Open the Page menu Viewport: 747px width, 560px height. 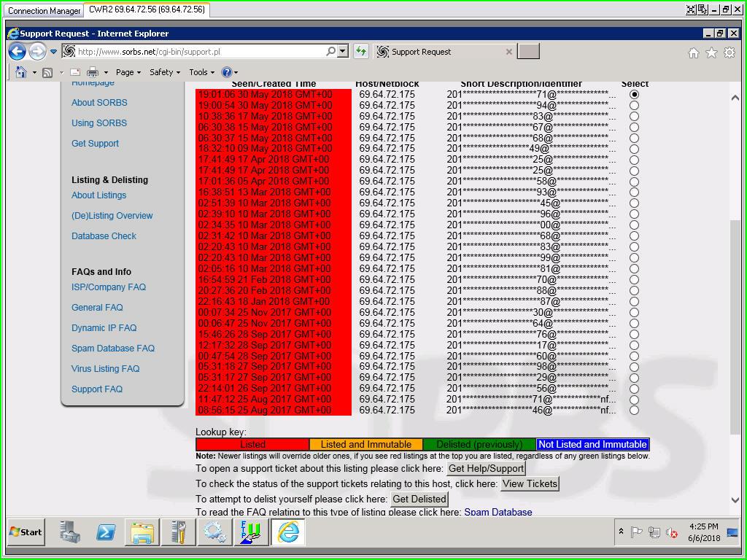[x=128, y=72]
